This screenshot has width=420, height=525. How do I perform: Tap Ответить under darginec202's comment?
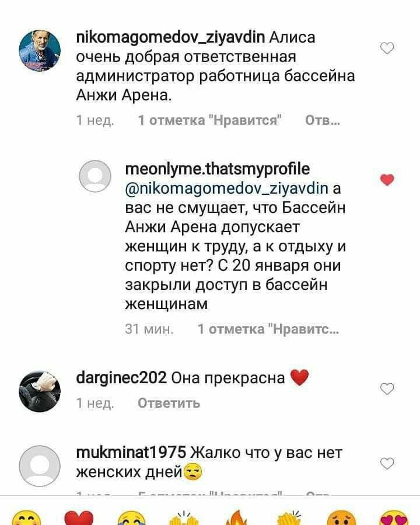pos(169,402)
